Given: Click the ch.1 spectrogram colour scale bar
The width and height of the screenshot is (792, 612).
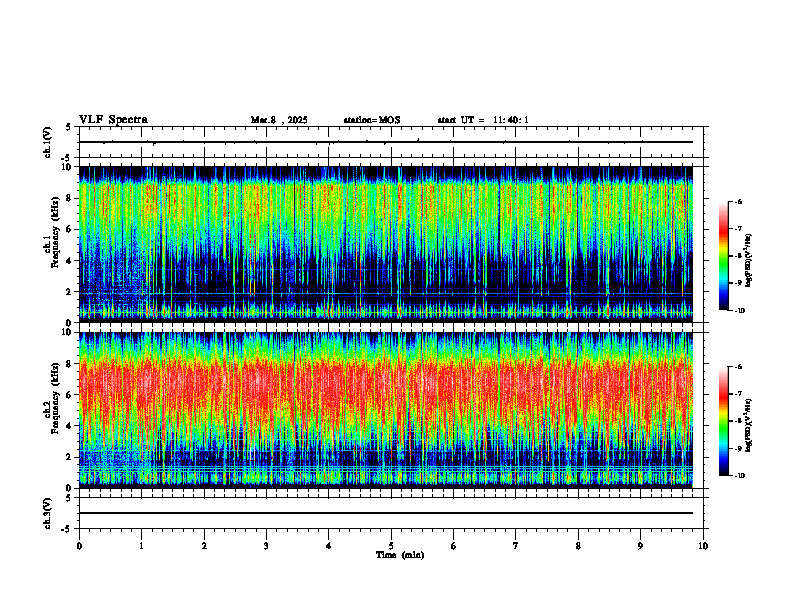Looking at the screenshot, I should click(723, 256).
